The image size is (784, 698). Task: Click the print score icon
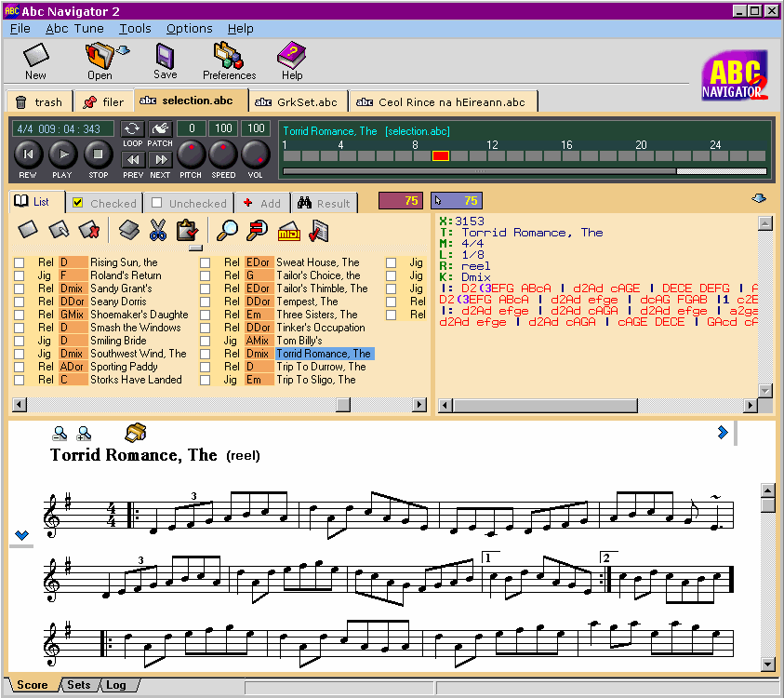(x=136, y=432)
